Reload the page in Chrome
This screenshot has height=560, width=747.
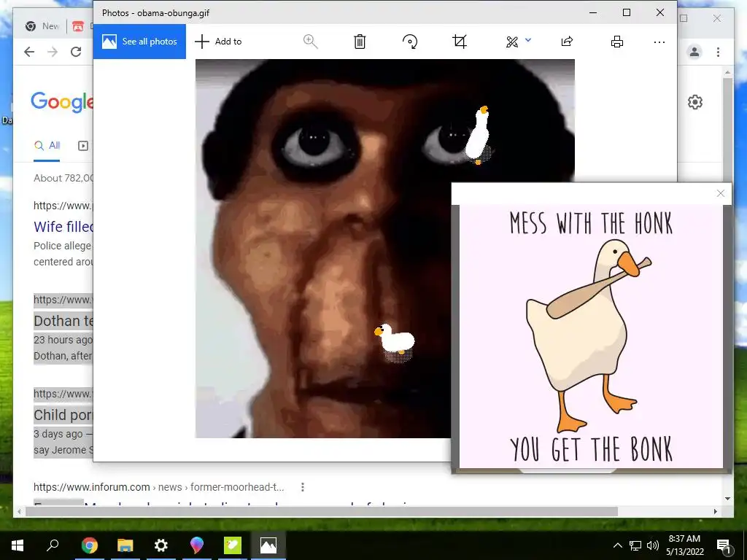76,52
